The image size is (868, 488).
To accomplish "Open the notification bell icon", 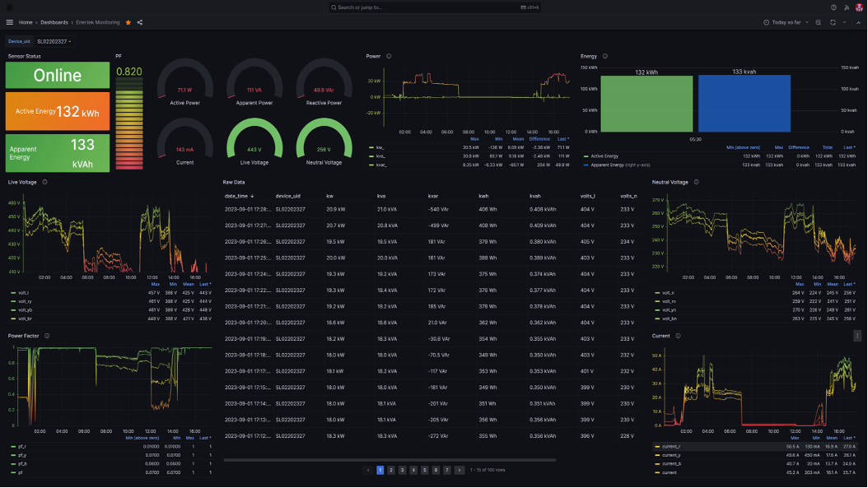I will click(x=846, y=7).
